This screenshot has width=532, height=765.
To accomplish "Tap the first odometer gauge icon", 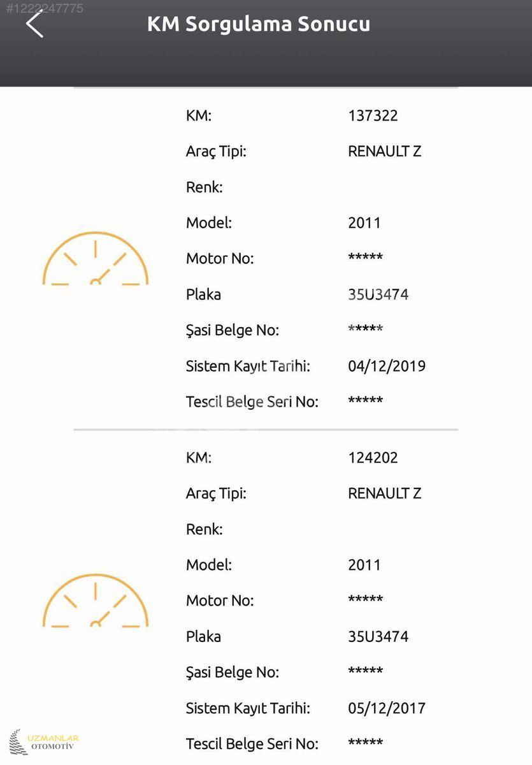I will click(x=95, y=258).
